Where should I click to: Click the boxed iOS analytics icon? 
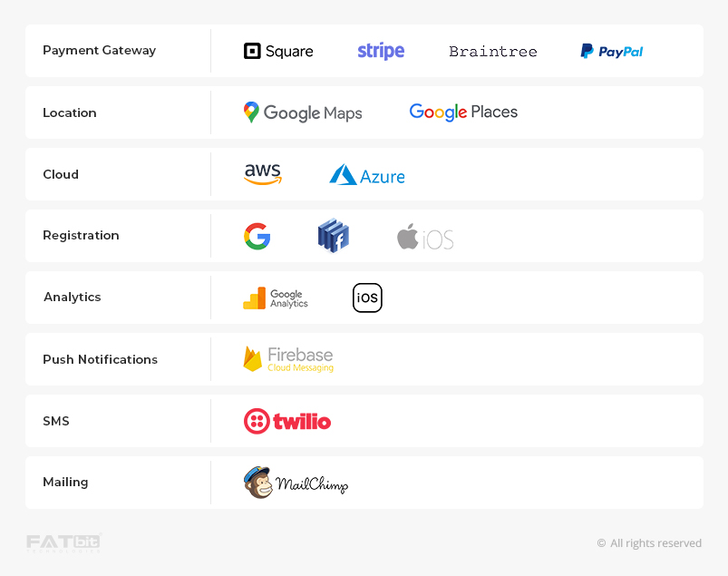pos(367,298)
